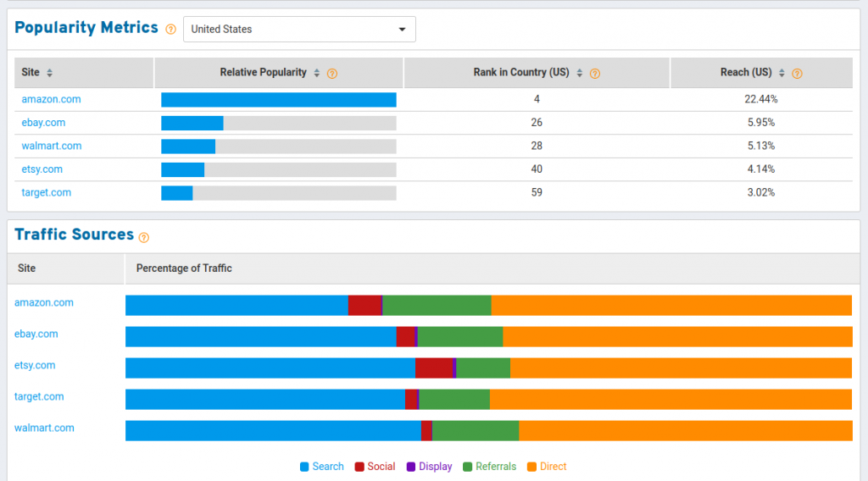Open etsy.com link in Traffic Sources
Screen dimensions: 868x481
pos(35,366)
